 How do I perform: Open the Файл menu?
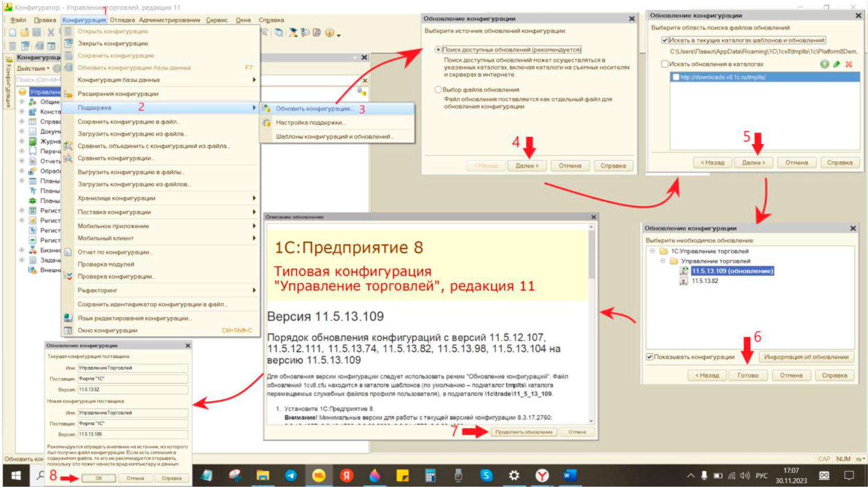18,20
